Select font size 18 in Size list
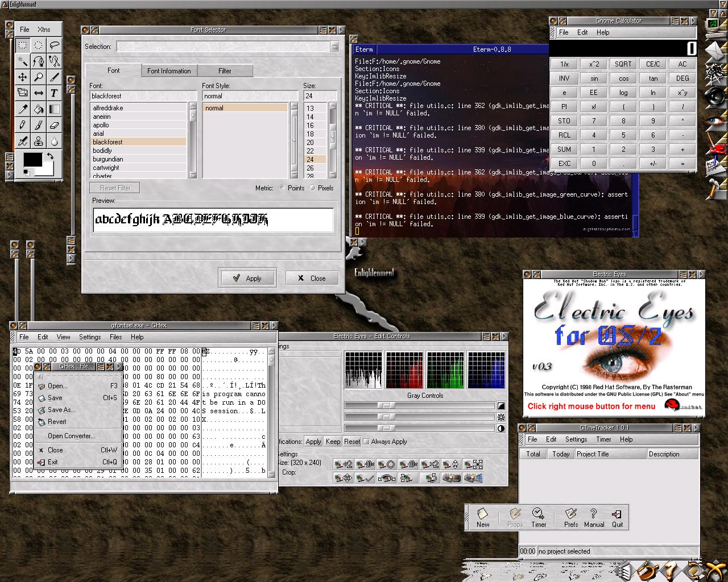The image size is (728, 582). pyautogui.click(x=316, y=134)
